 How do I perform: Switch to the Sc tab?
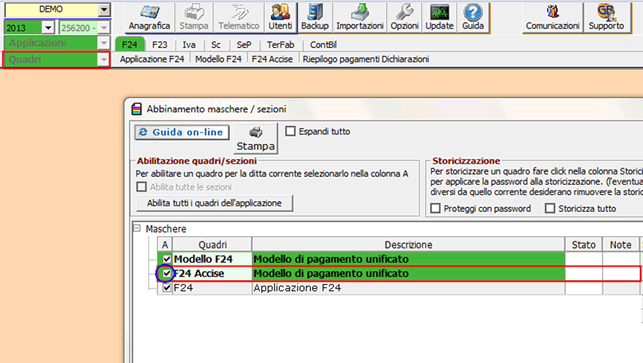point(216,45)
